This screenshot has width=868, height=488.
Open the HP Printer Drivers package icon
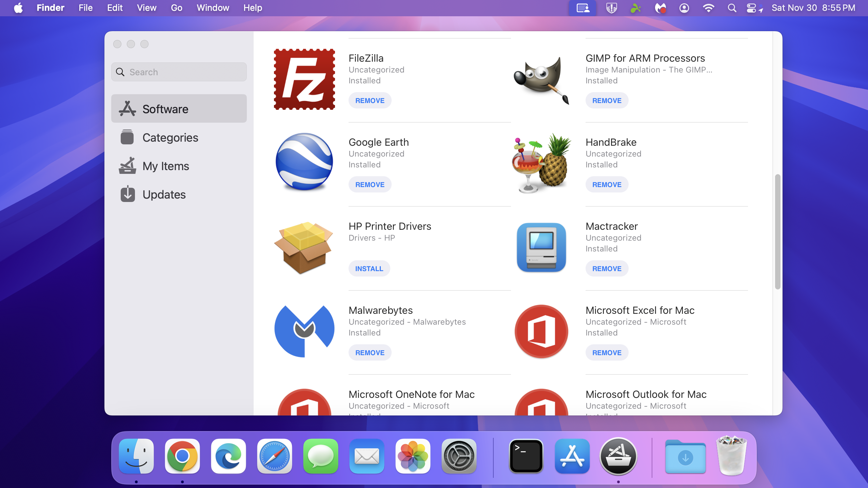pos(304,247)
